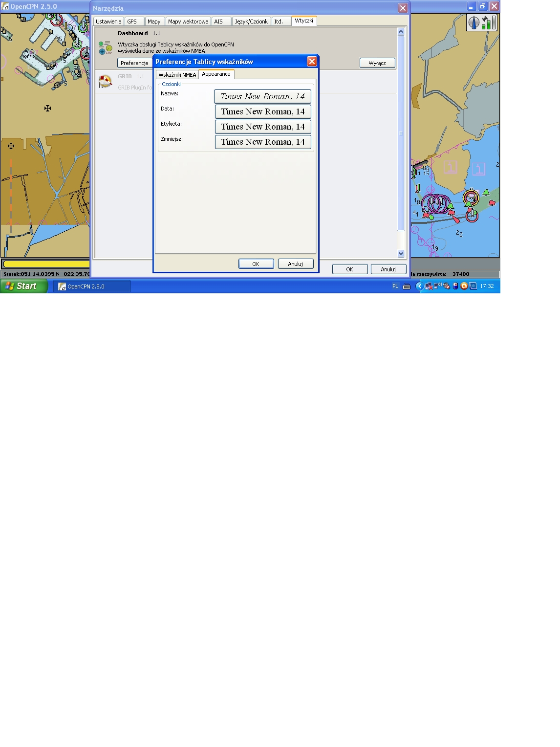Click the "Nazwa:" label
Image resolution: width=560 pixels, height=747 pixels.
click(170, 93)
